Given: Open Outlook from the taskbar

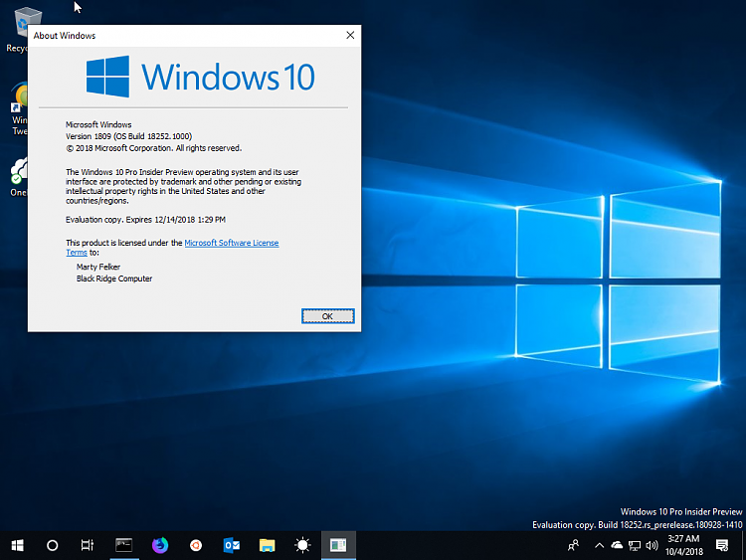Looking at the screenshot, I should tap(231, 545).
